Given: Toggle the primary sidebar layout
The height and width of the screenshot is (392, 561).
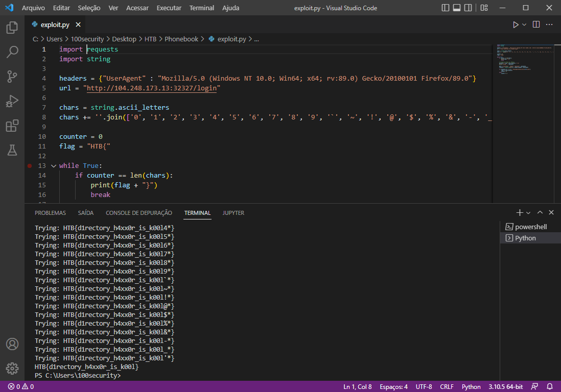Looking at the screenshot, I should pyautogui.click(x=446, y=8).
